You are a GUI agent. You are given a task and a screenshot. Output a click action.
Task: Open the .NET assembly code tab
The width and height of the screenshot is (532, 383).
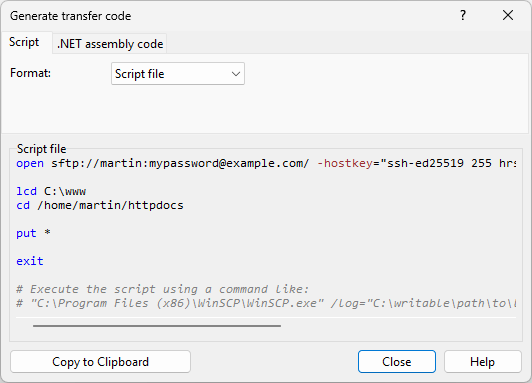110,44
